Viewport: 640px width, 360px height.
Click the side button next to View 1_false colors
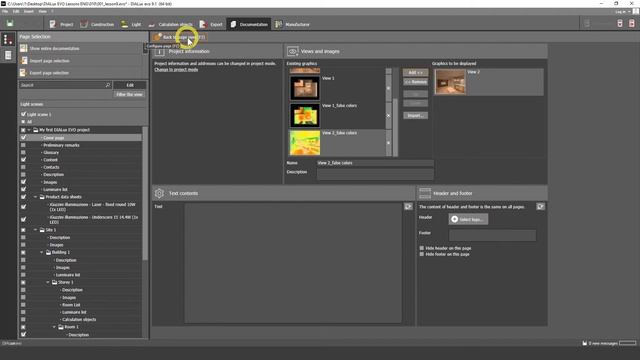[389, 116]
